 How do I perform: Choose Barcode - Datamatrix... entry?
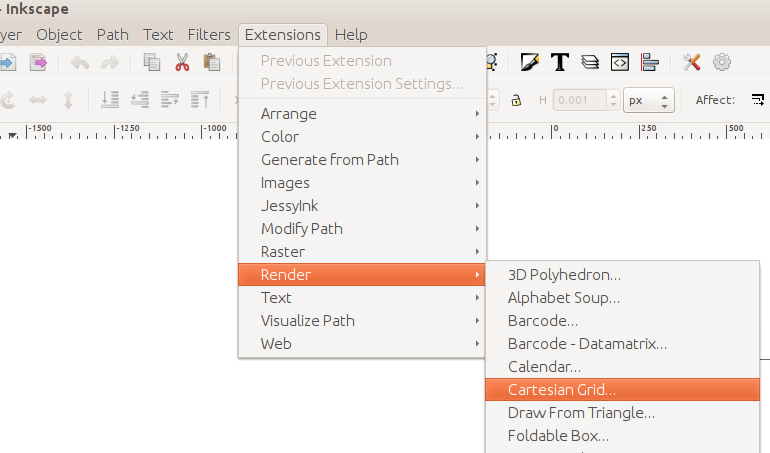pyautogui.click(x=622, y=344)
